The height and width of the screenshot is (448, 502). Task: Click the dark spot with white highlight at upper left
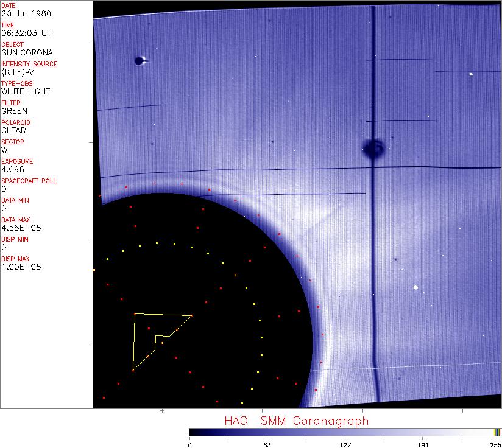click(140, 60)
